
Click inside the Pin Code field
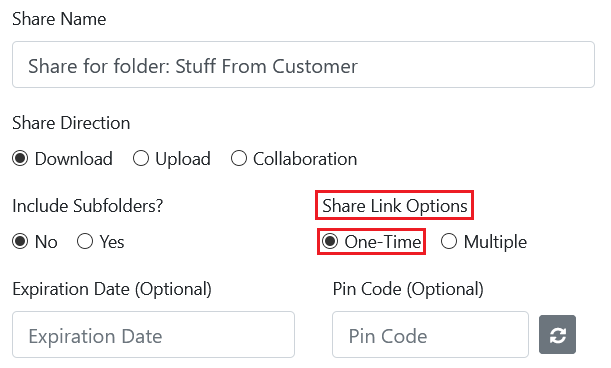[x=430, y=334]
